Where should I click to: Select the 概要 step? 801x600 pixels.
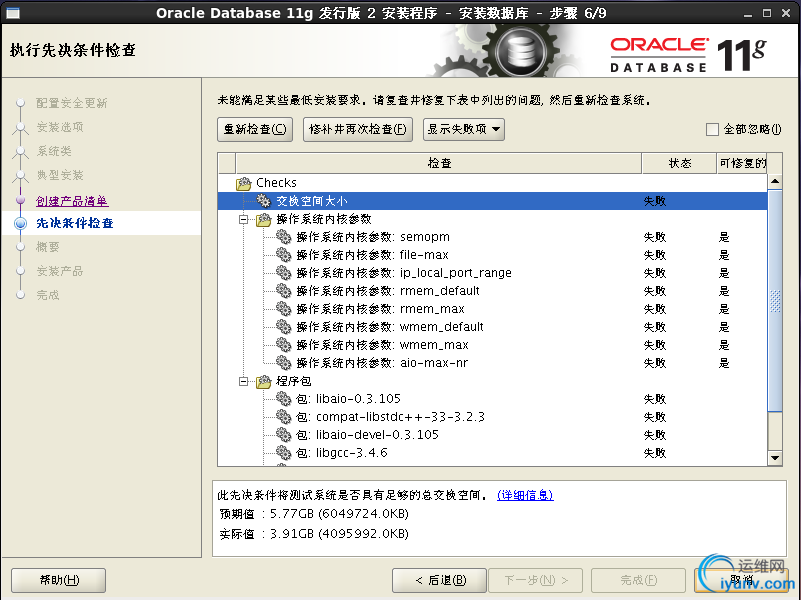(x=48, y=247)
